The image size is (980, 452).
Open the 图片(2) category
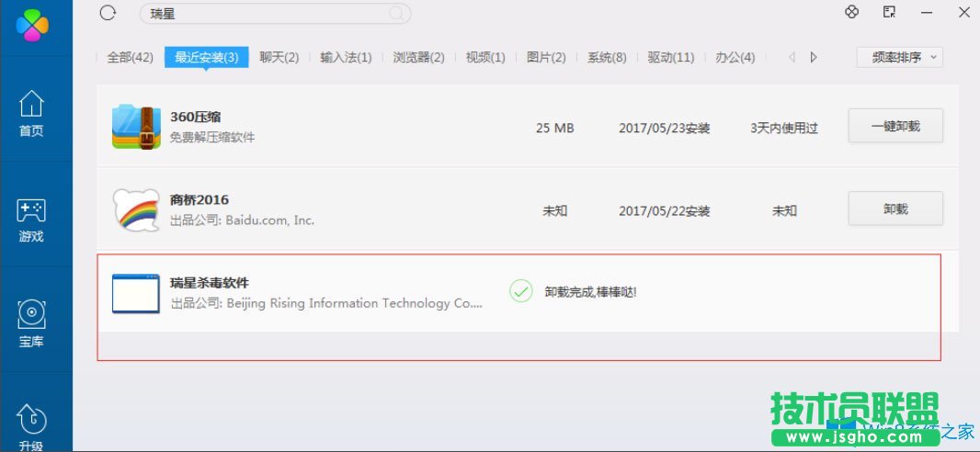pos(546,58)
